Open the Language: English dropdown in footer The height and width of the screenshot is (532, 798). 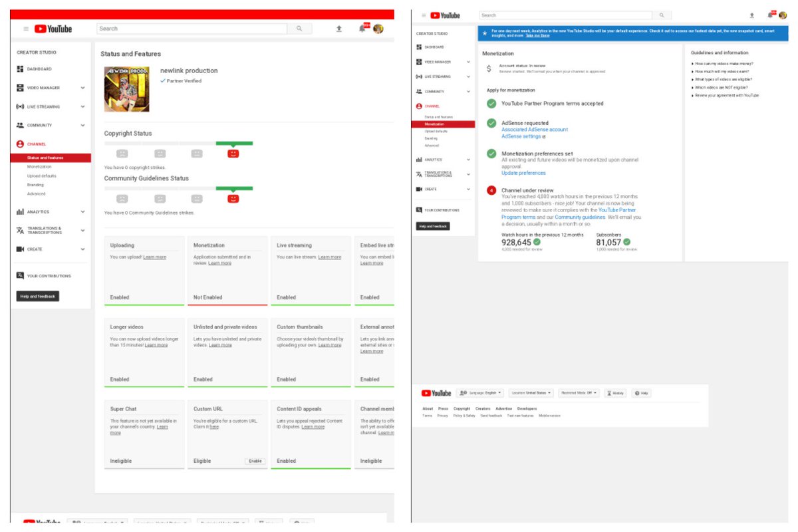coord(480,393)
